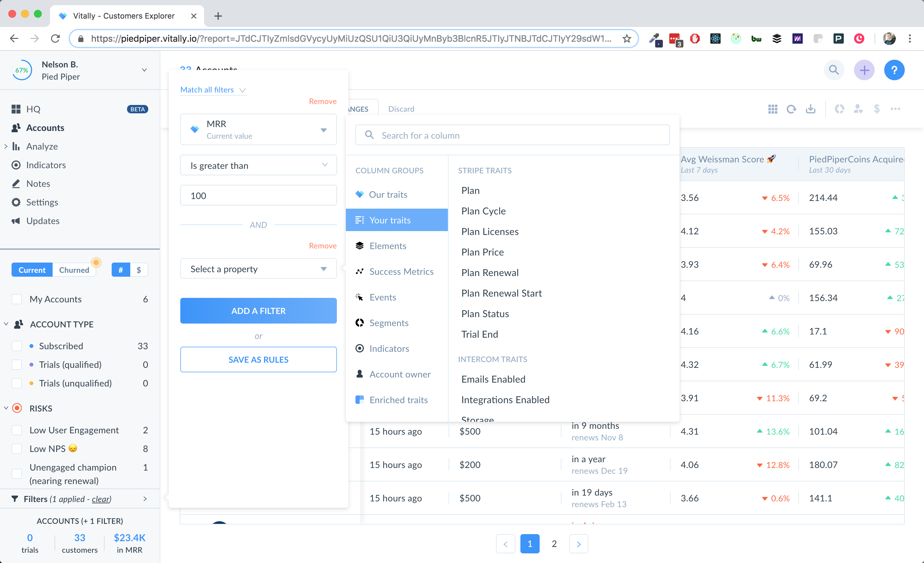
Task: Click the filter value field containing 100
Action: click(258, 195)
